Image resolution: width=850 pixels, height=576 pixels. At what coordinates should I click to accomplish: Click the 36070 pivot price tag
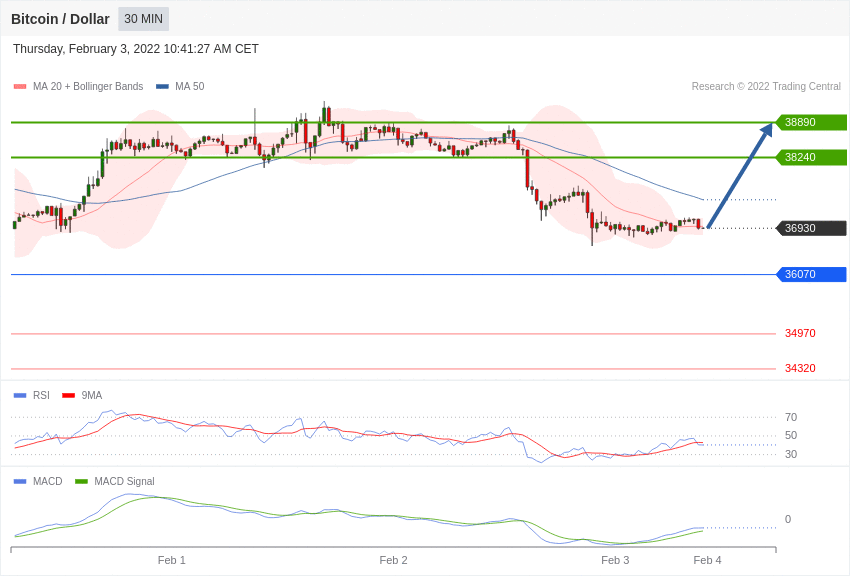point(811,274)
